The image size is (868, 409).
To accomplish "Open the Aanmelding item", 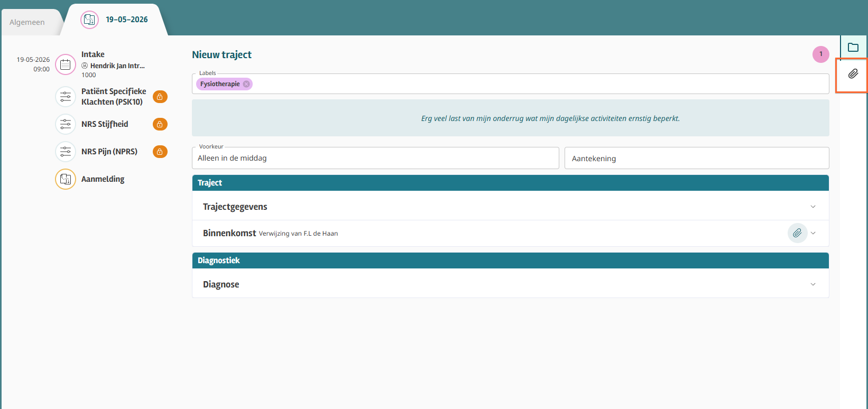I will tap(103, 179).
